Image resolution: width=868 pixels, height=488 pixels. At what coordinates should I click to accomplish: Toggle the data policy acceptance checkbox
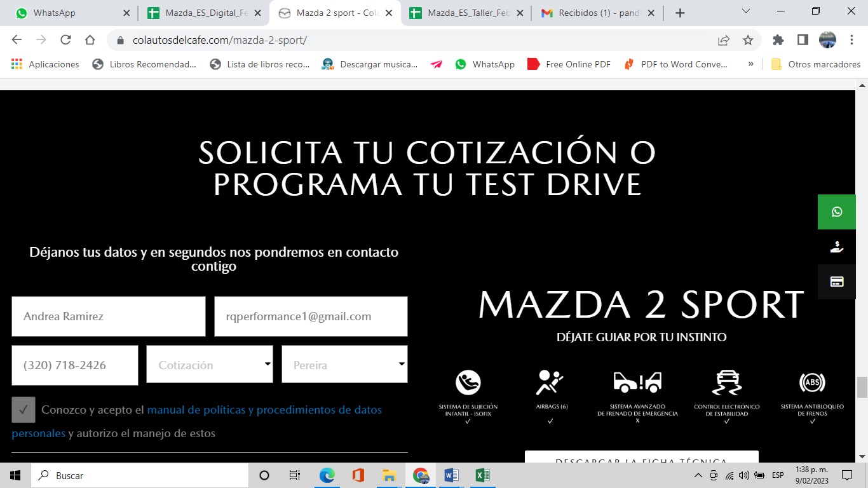[x=24, y=410]
